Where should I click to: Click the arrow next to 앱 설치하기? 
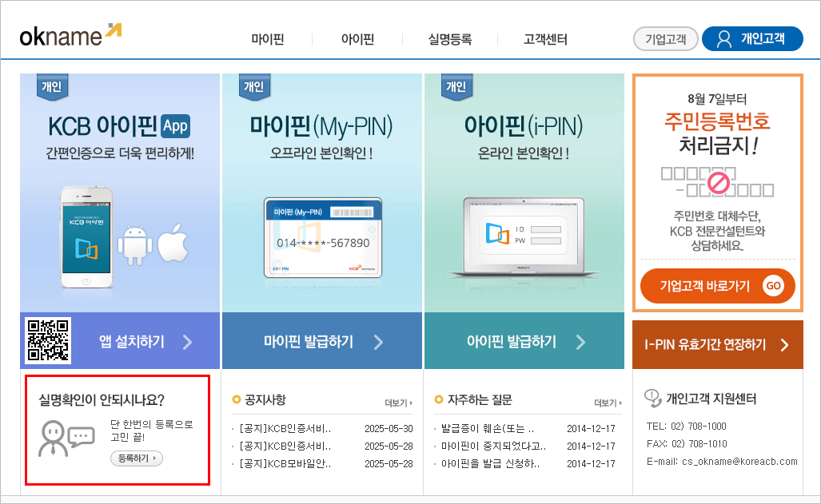pyautogui.click(x=187, y=343)
